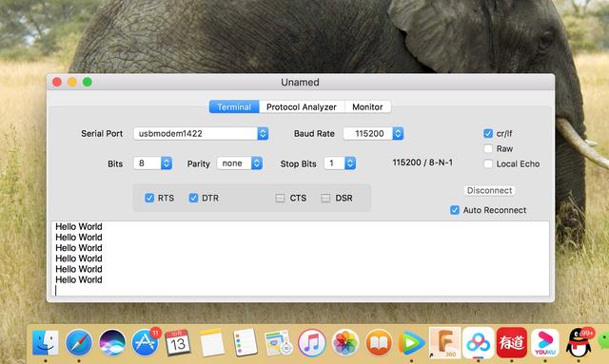Click the DSR indicator box
This screenshot has width=609, height=364.
click(325, 198)
